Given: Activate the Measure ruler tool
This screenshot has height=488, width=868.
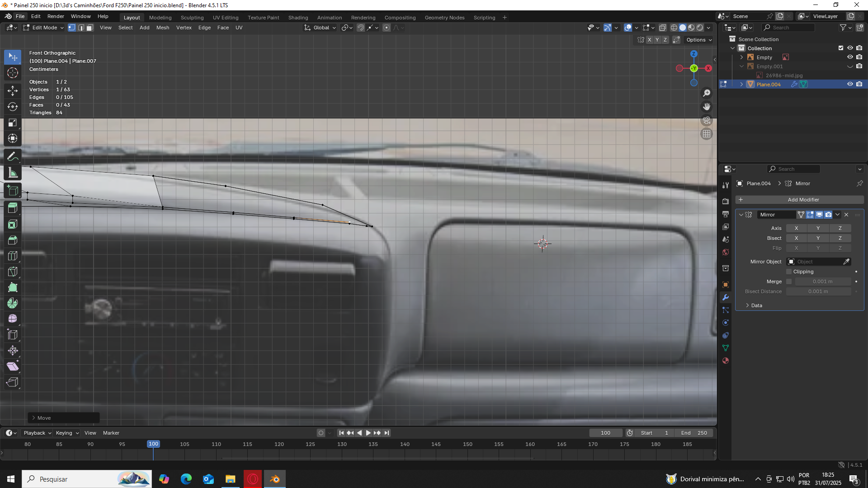Looking at the screenshot, I should (13, 173).
